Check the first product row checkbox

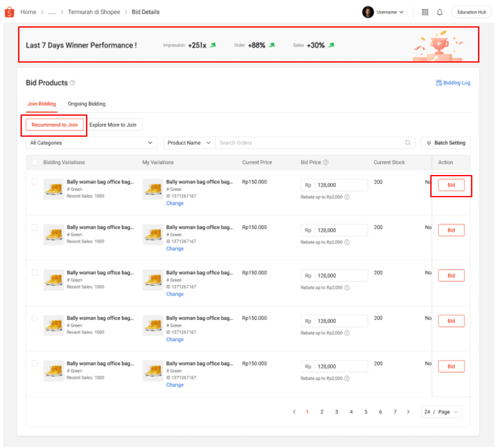tap(35, 181)
